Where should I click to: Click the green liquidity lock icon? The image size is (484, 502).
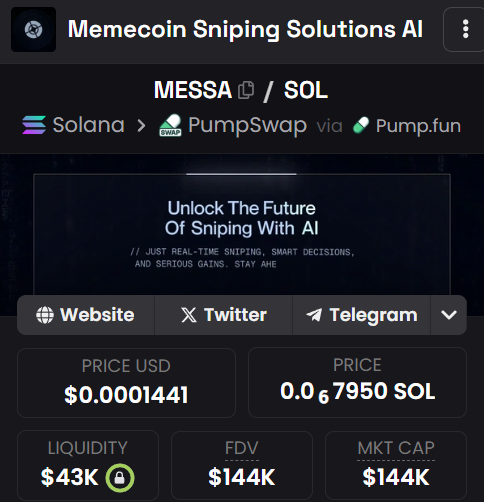pos(120,478)
